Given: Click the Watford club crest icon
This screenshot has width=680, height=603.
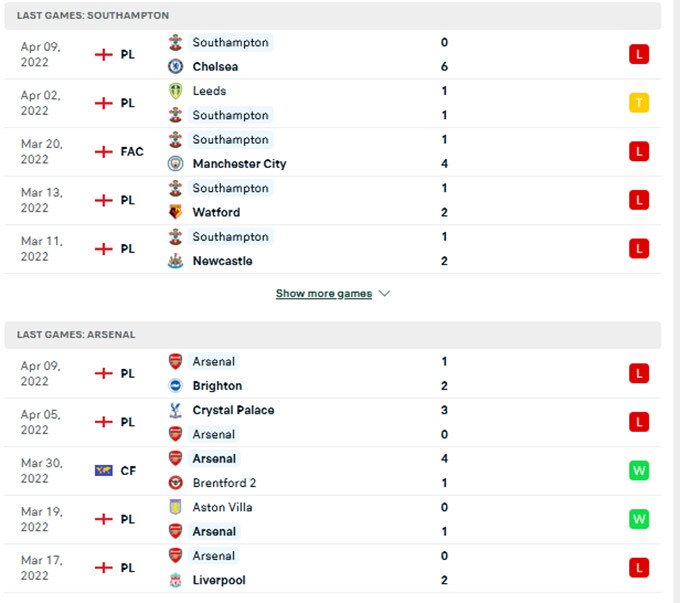Looking at the screenshot, I should click(x=175, y=212).
